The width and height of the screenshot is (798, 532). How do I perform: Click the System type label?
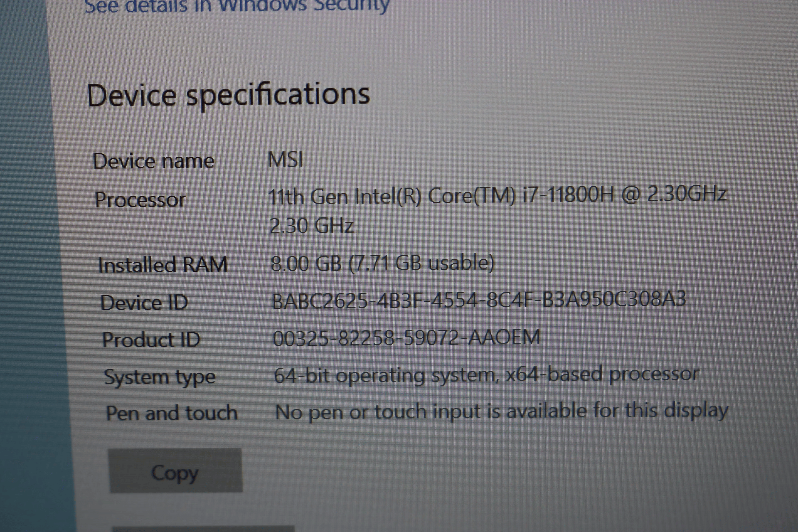click(160, 377)
